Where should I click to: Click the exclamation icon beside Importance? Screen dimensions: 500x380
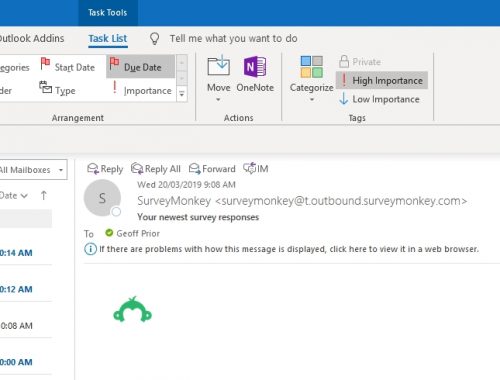[115, 88]
